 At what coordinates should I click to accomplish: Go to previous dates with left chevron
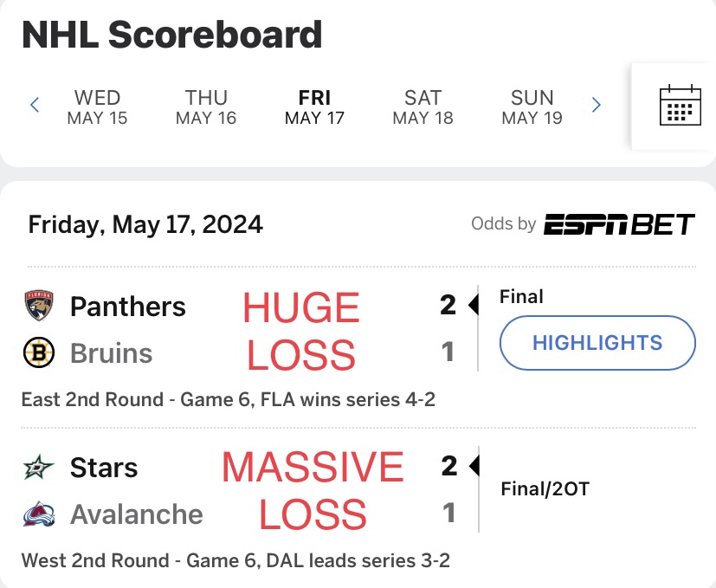click(x=35, y=105)
